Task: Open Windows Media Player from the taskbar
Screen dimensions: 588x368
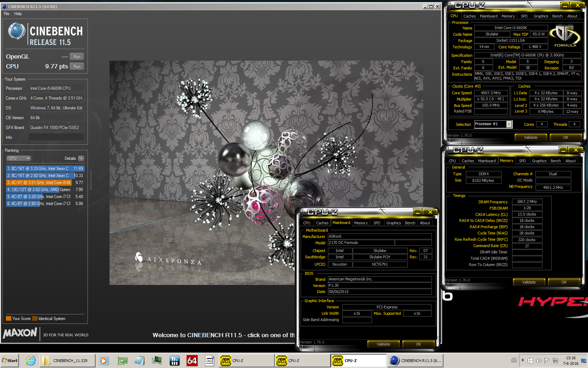Action: tap(104, 360)
